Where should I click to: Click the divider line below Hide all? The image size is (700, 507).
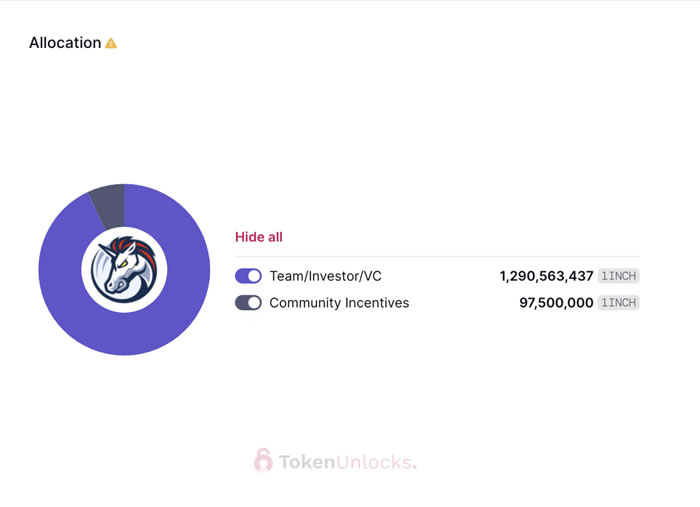pyautogui.click(x=437, y=257)
